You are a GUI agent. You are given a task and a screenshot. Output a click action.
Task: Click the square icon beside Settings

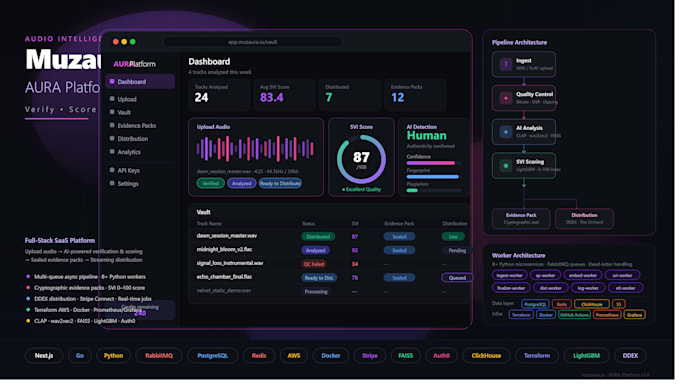pos(112,183)
